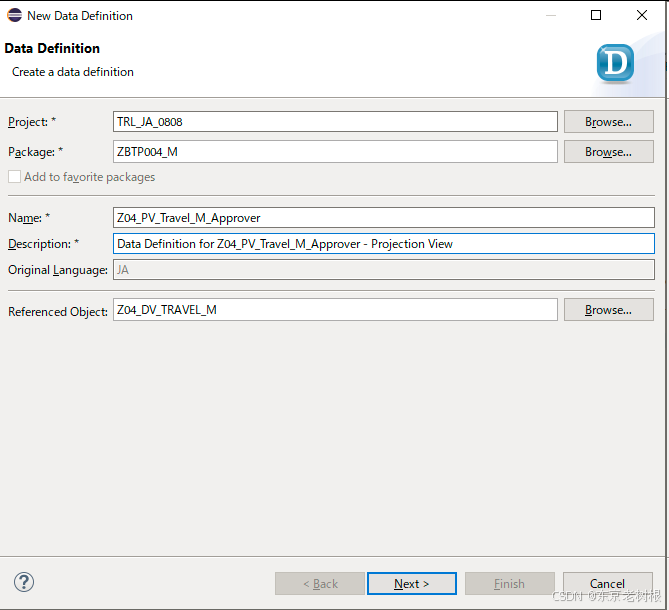Image resolution: width=669 pixels, height=610 pixels.
Task: Click the 'Package:' label
Action: click(x=35, y=152)
